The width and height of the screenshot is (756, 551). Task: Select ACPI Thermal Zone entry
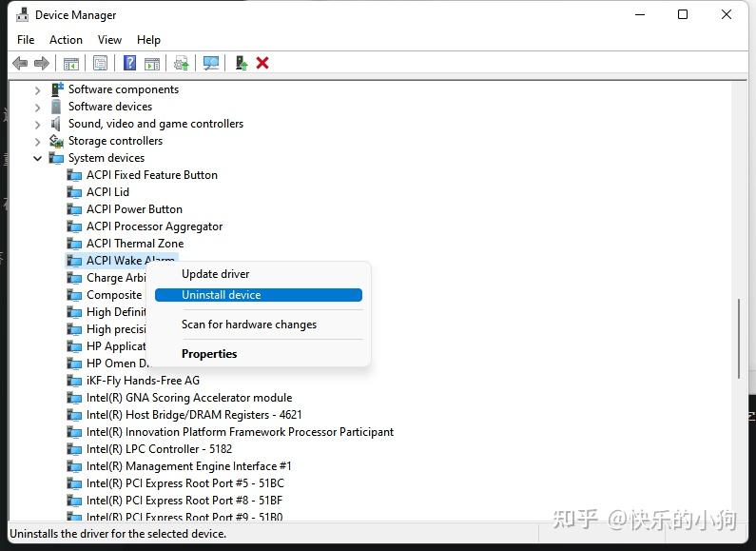pos(135,244)
